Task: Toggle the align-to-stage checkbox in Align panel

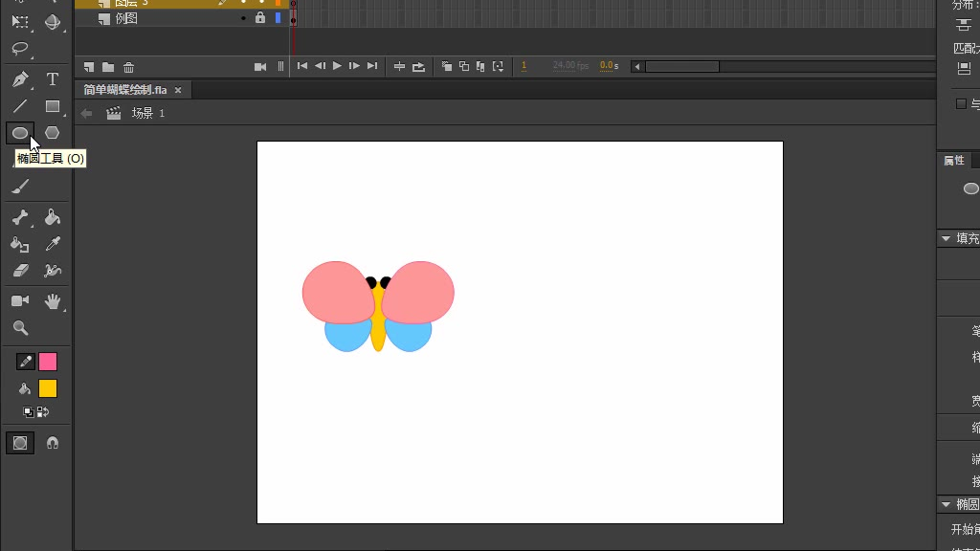Action: coord(961,103)
